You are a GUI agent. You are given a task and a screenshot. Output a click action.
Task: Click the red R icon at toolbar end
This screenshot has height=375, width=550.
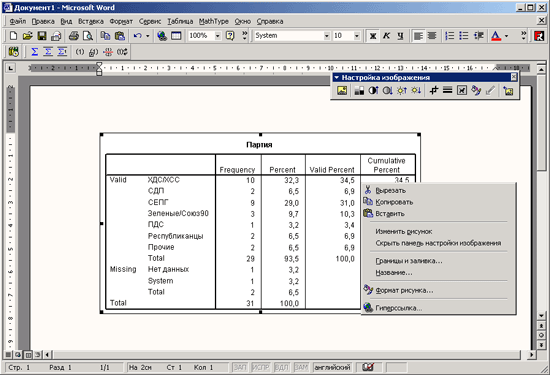[x=539, y=36]
